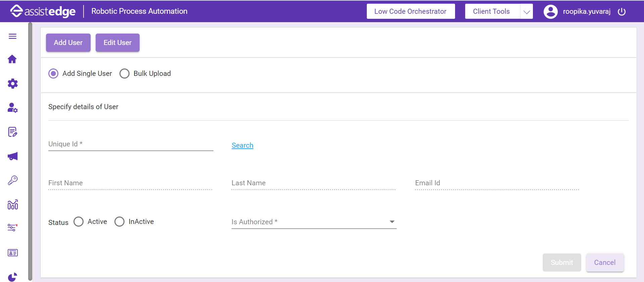Switch to the Add User tab
This screenshot has width=644, height=282.
coord(68,43)
